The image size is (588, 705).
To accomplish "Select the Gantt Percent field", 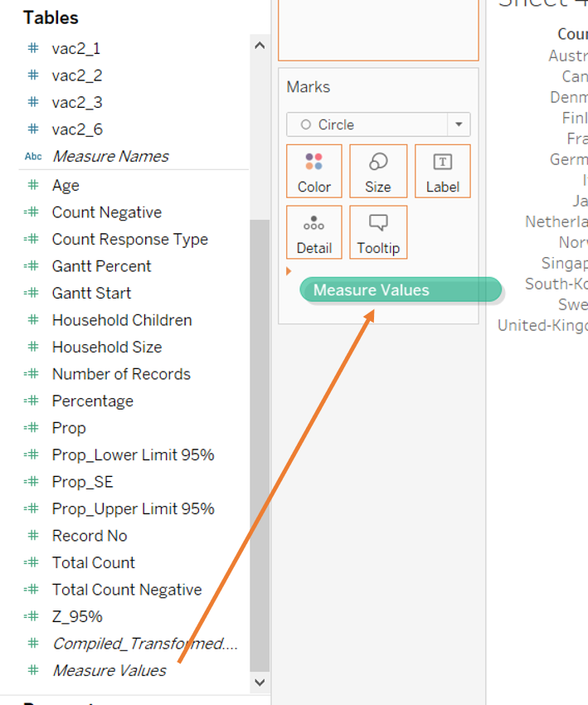I will pos(102,266).
